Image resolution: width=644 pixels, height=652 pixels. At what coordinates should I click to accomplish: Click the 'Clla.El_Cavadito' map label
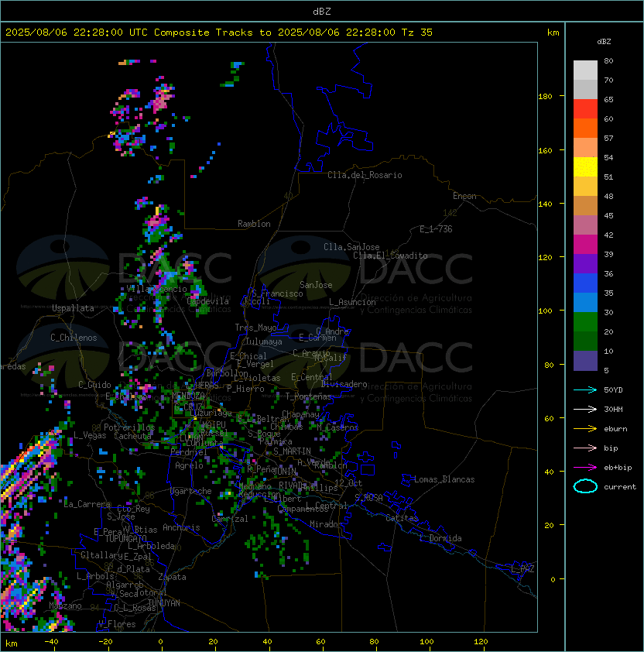point(390,256)
